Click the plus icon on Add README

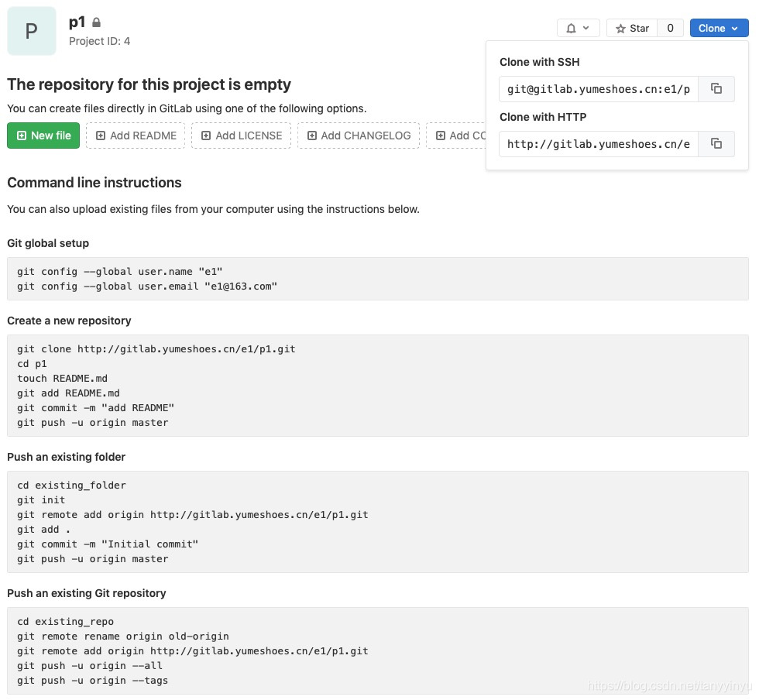pyautogui.click(x=101, y=136)
